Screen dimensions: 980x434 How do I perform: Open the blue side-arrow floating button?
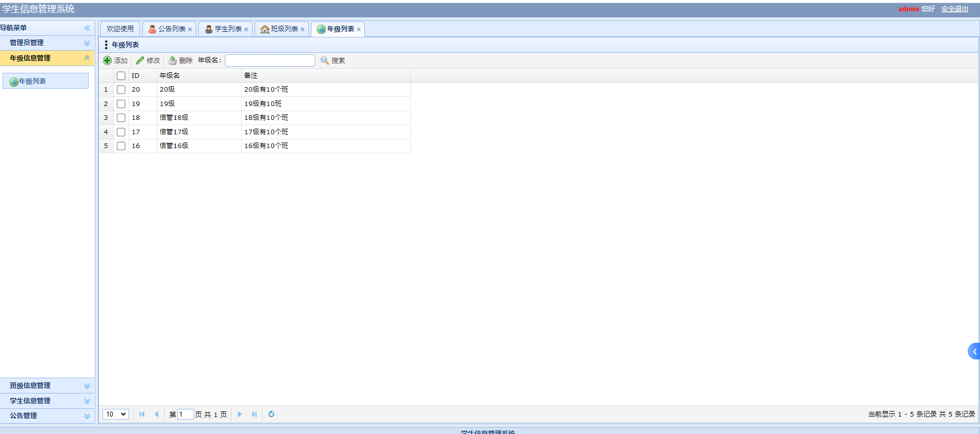(x=974, y=352)
